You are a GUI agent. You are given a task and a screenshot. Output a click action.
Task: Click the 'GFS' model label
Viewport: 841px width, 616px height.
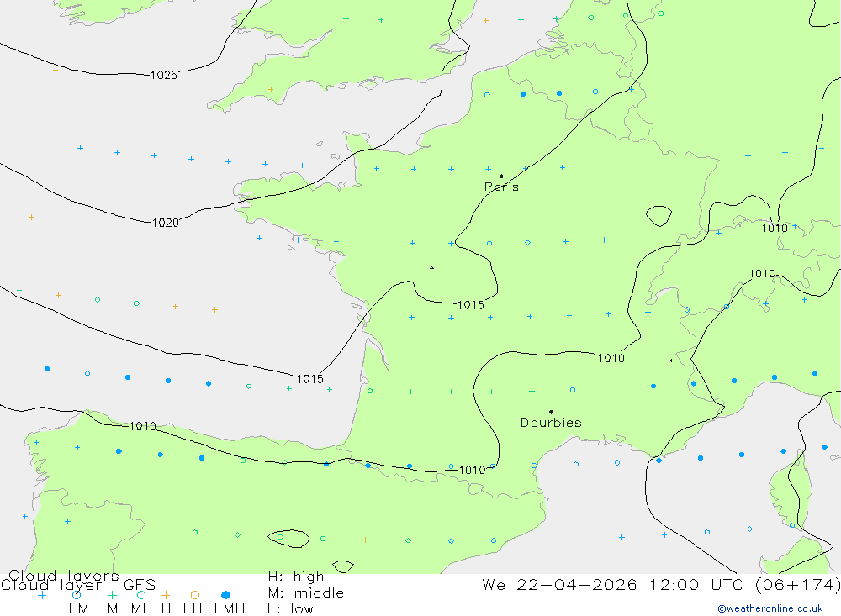(x=140, y=585)
